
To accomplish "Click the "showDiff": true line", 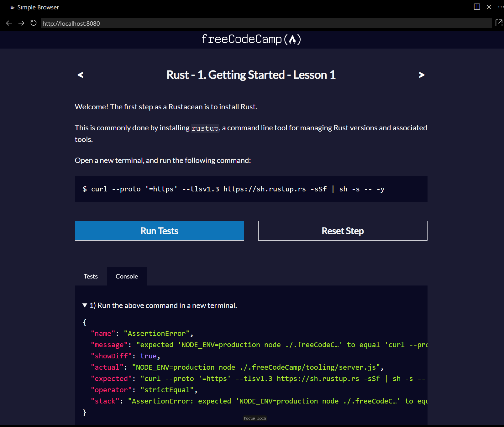I will pos(126,356).
